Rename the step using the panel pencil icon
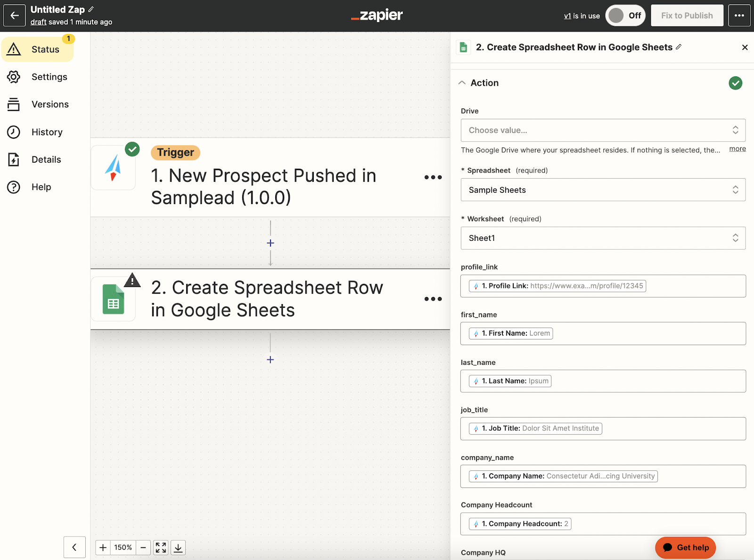The image size is (754, 560). pyautogui.click(x=679, y=47)
